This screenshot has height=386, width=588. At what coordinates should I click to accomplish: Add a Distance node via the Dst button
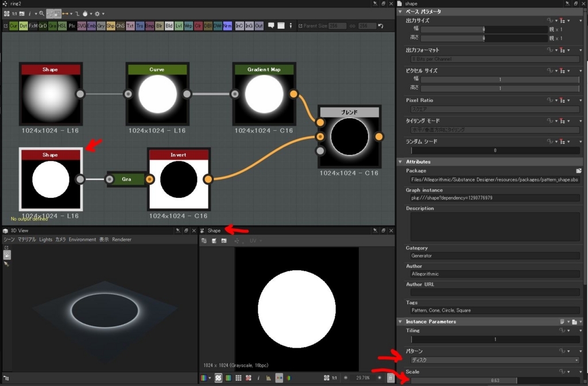click(x=23, y=26)
